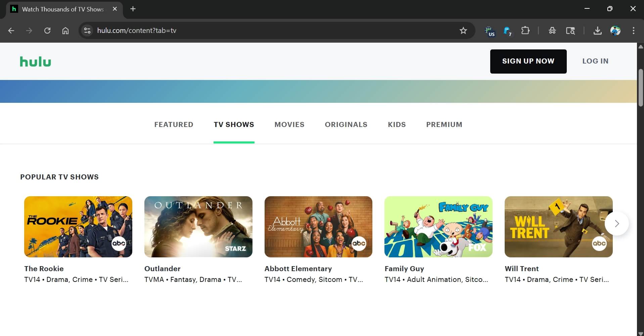Open the Family Guy show thumbnail
Viewport: 644px width, 336px height.
[439, 227]
